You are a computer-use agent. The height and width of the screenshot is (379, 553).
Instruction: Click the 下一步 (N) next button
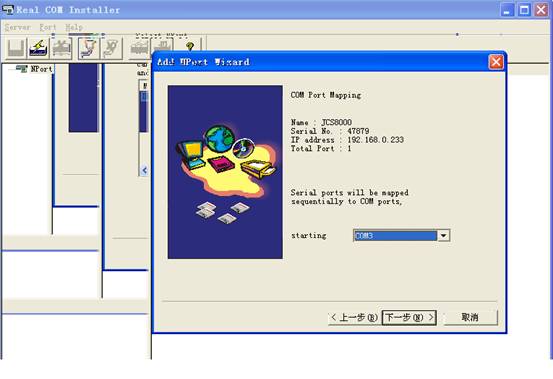click(x=409, y=318)
